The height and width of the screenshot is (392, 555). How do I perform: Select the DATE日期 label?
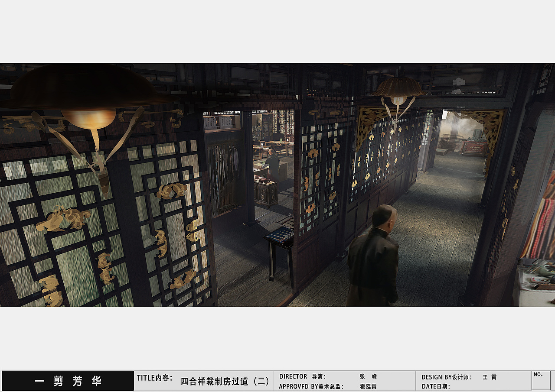(436, 386)
